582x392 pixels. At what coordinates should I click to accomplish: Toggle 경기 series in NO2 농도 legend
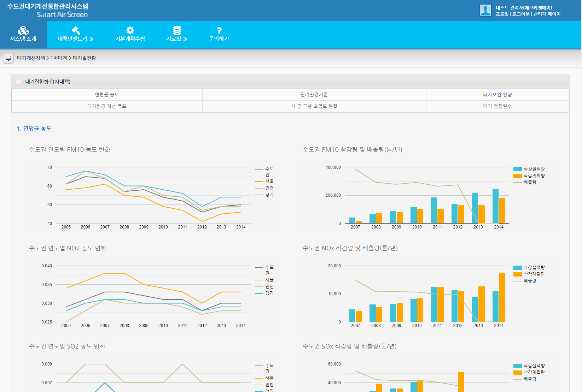[x=264, y=293]
